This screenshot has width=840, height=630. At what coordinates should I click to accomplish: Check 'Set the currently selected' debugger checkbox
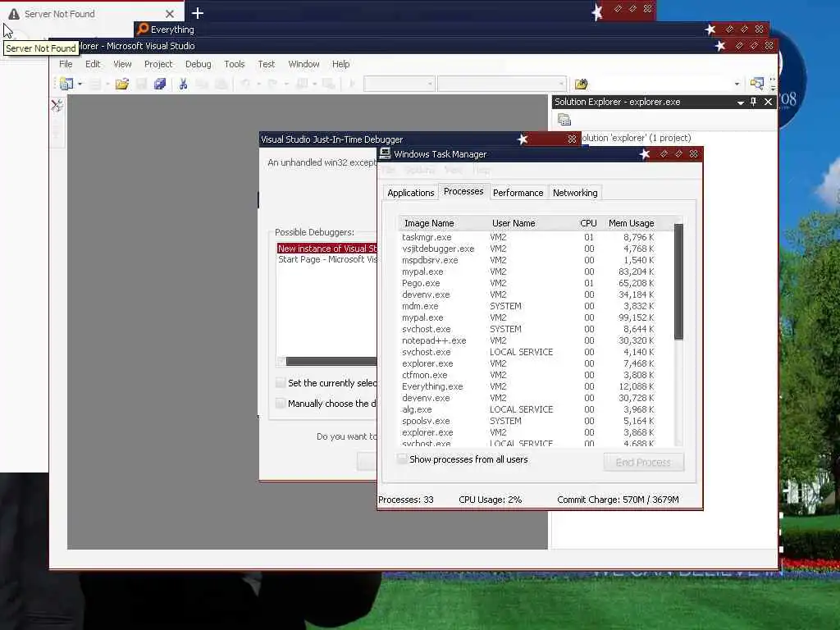point(281,382)
